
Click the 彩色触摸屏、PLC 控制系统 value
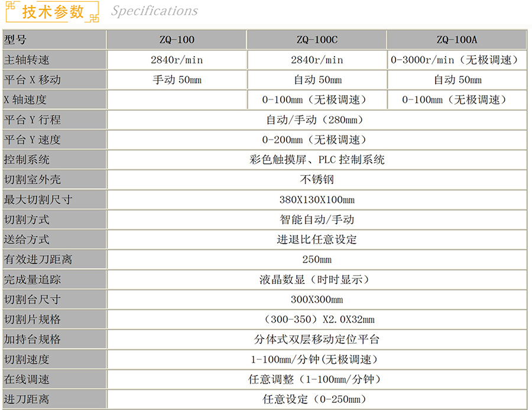pos(317,160)
